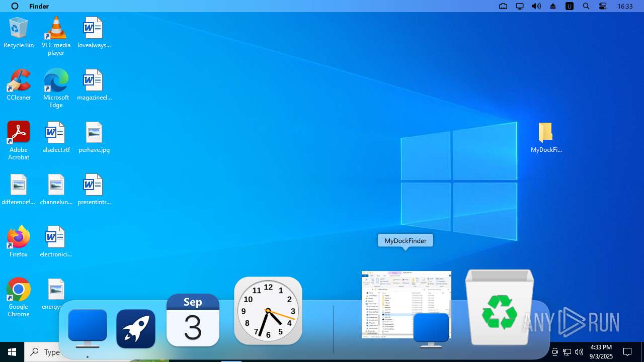Select the Adobe Acrobat shortcut
This screenshot has width=644, height=362.
19,141
